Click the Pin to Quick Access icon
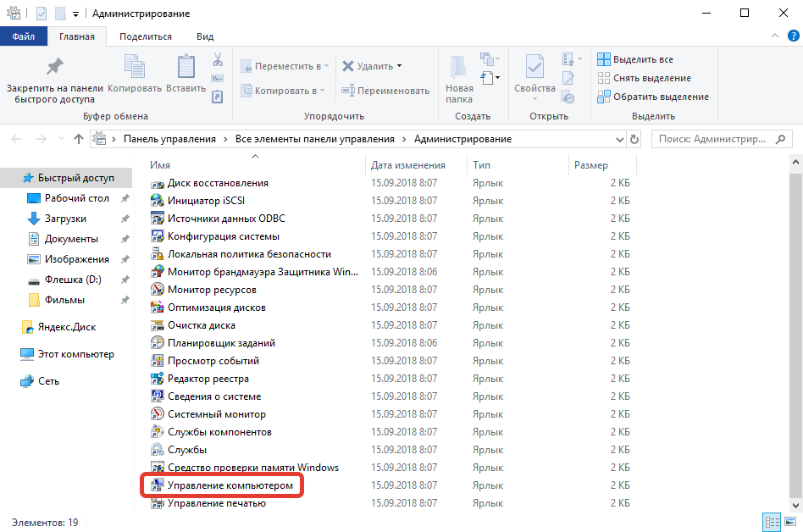 pos(55,67)
